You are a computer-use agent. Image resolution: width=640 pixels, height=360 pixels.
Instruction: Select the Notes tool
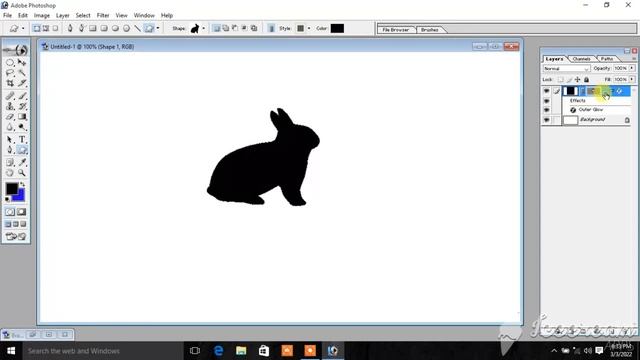pos(10,162)
